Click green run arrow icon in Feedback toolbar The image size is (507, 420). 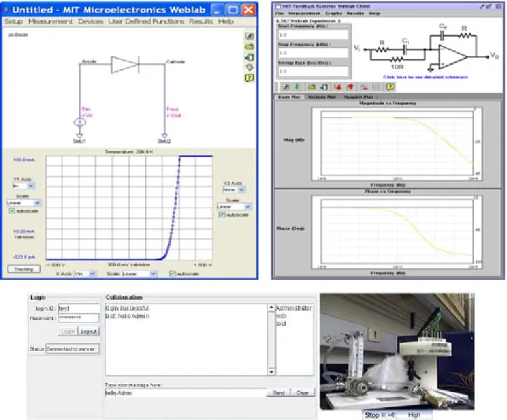pos(297,87)
